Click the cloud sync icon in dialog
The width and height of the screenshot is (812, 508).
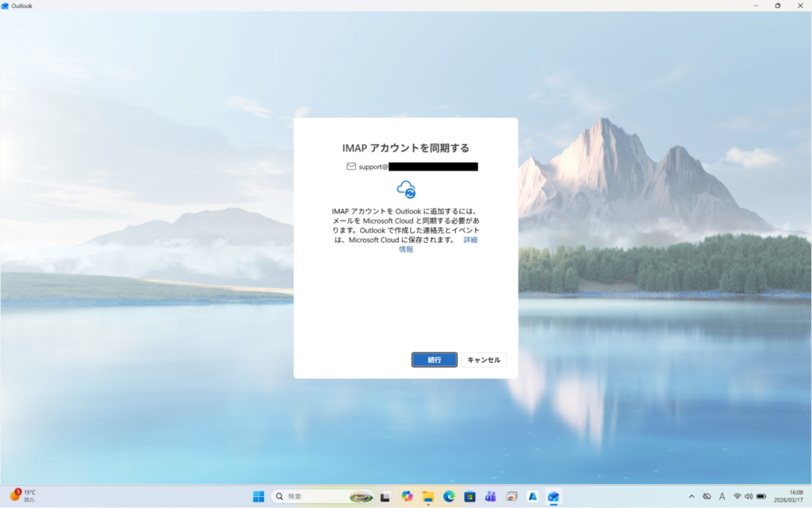point(406,190)
